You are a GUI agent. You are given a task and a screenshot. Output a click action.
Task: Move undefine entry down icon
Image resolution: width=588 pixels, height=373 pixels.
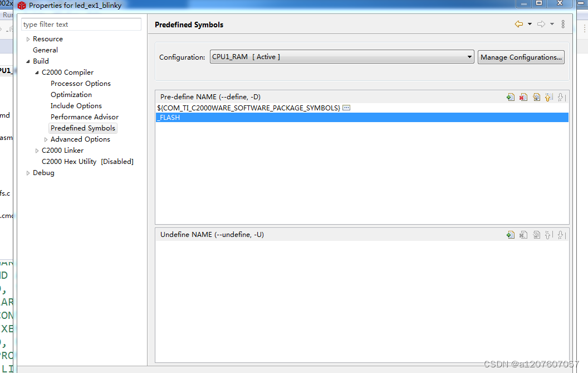point(561,235)
